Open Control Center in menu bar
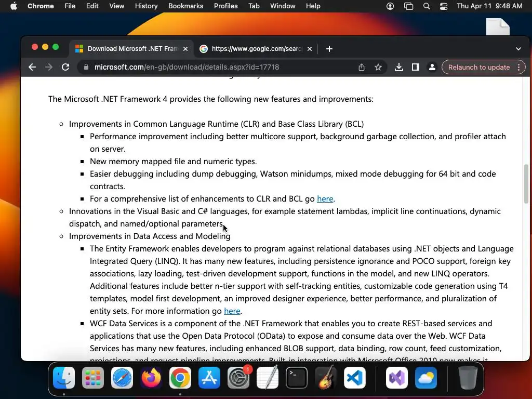This screenshot has height=399, width=532. [444, 6]
